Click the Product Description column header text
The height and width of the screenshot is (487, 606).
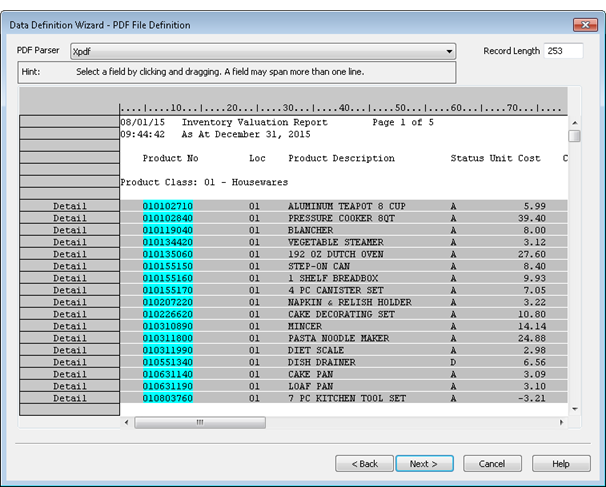341,158
